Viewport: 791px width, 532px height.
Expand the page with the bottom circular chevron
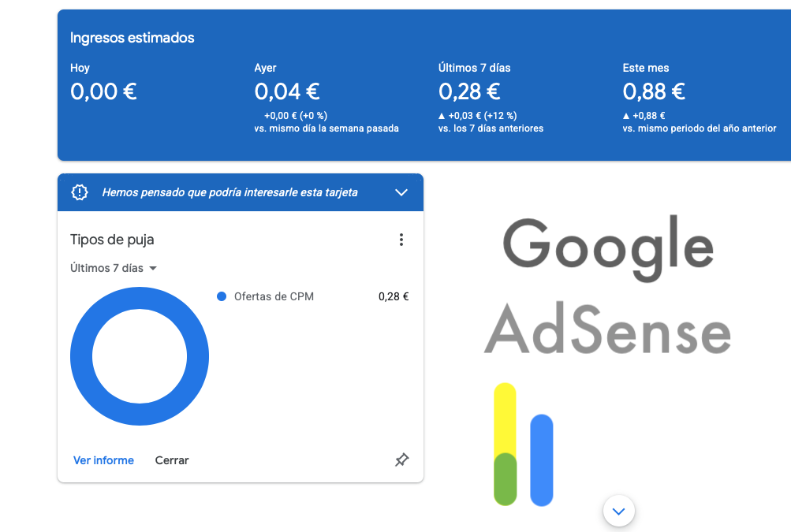point(618,511)
